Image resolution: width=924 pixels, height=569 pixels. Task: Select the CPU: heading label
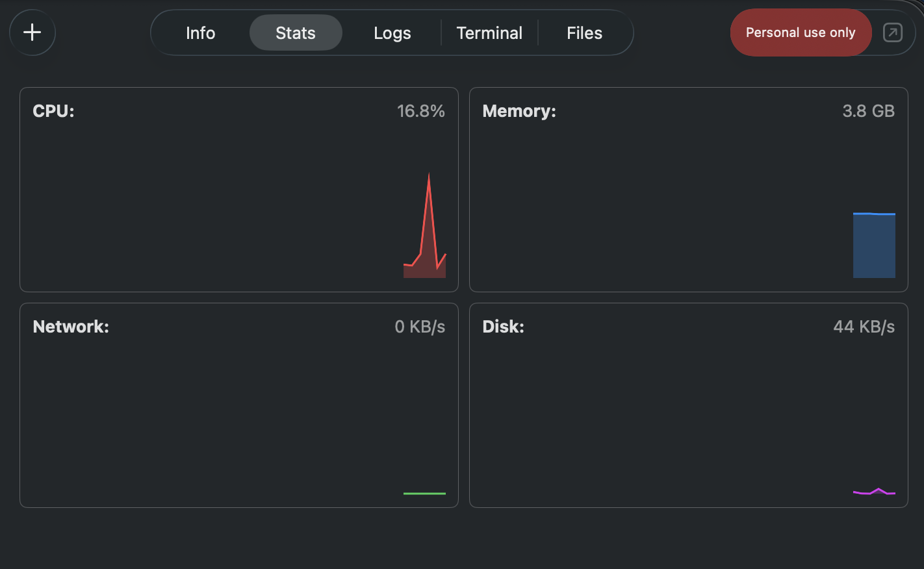pyautogui.click(x=54, y=111)
